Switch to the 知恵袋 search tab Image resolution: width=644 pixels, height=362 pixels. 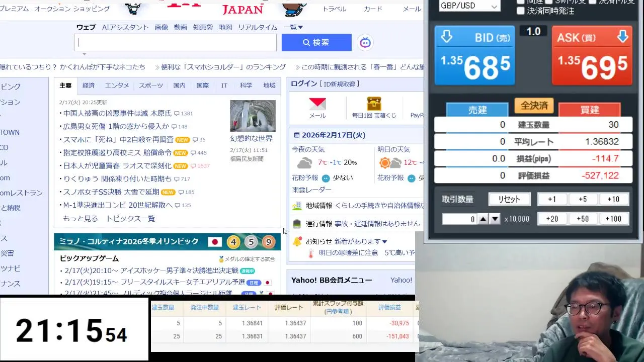point(203,27)
